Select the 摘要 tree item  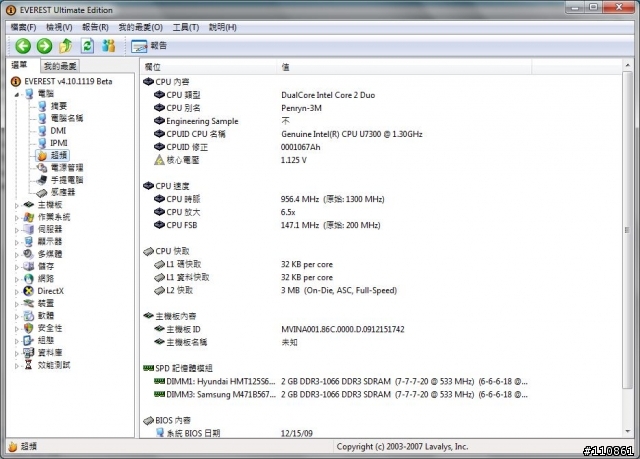[52, 106]
